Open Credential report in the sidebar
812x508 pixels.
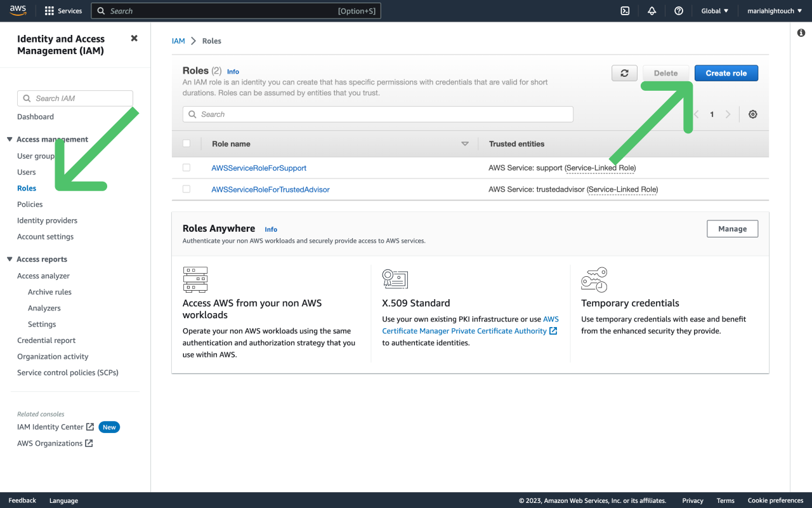pyautogui.click(x=46, y=340)
